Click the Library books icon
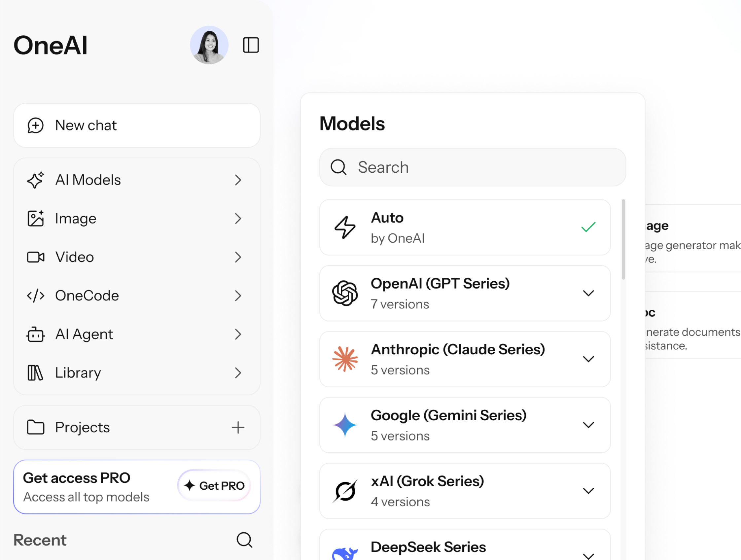This screenshot has width=741, height=560. point(35,373)
